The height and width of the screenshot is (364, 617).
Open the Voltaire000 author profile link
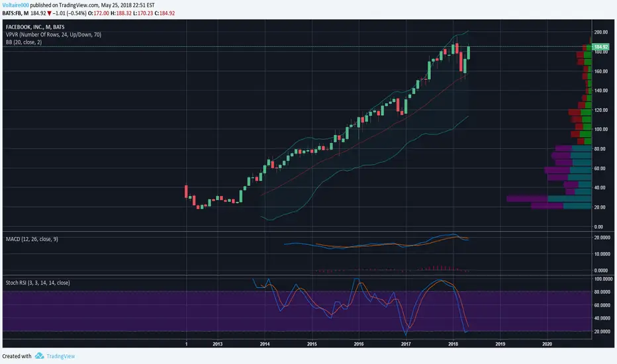point(16,5)
